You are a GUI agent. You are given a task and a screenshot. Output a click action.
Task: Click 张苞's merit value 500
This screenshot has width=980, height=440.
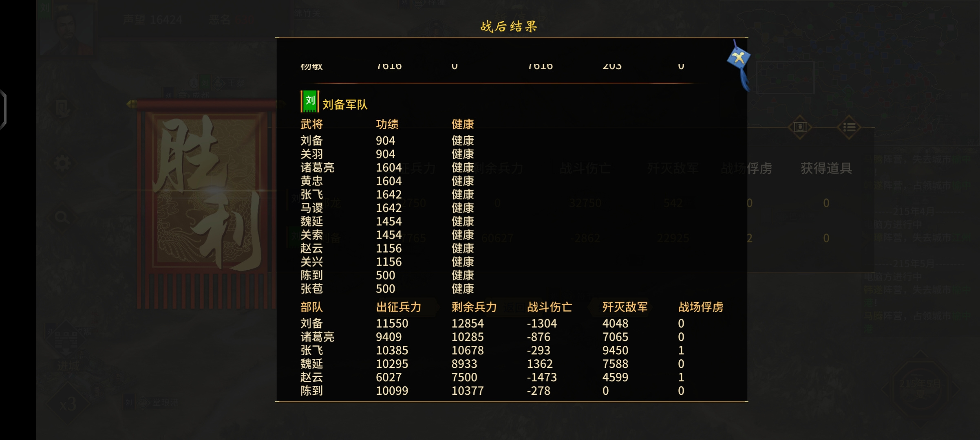click(386, 289)
